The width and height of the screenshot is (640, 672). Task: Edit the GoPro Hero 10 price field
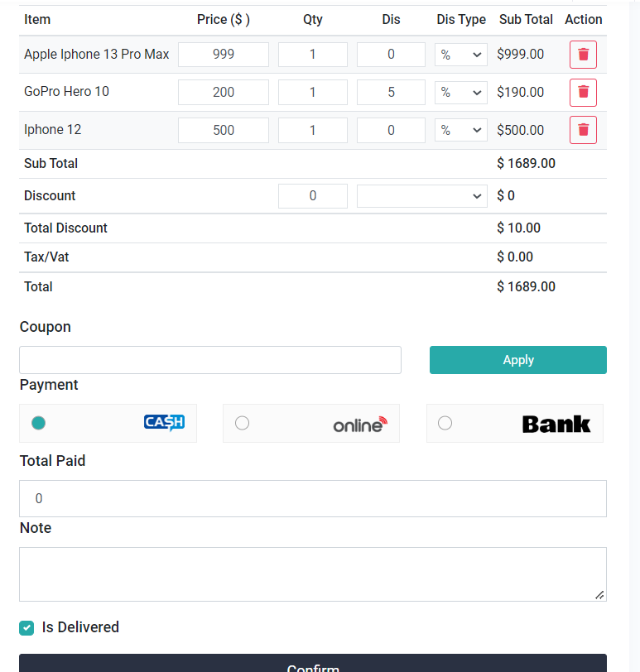point(224,92)
